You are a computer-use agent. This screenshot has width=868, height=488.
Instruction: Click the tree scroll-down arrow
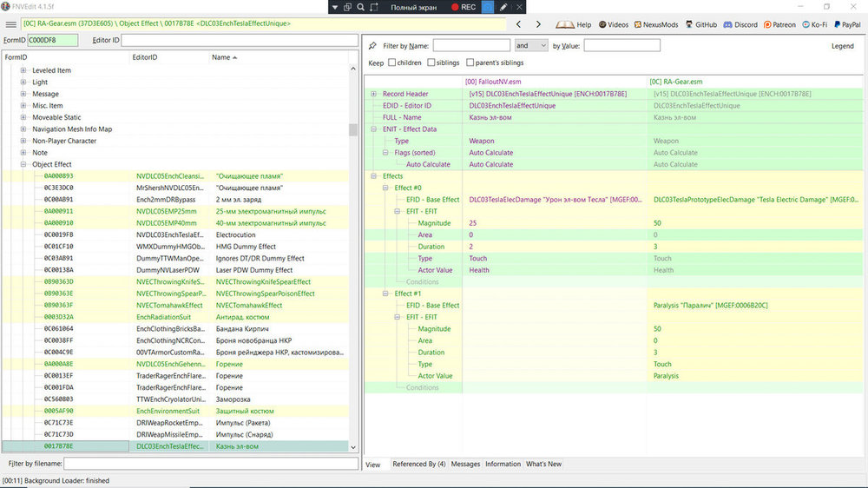pyautogui.click(x=353, y=447)
